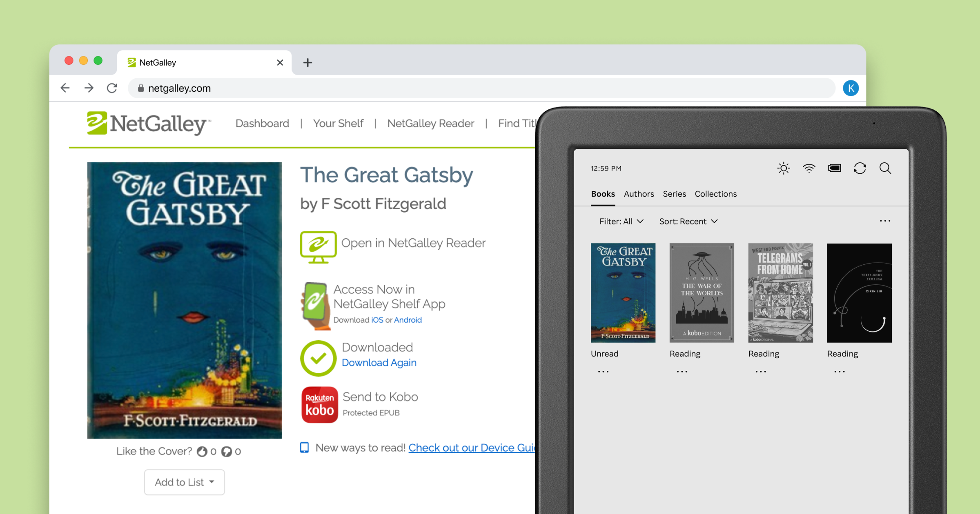Open Dashboard in NetGalley navigation

coord(262,123)
